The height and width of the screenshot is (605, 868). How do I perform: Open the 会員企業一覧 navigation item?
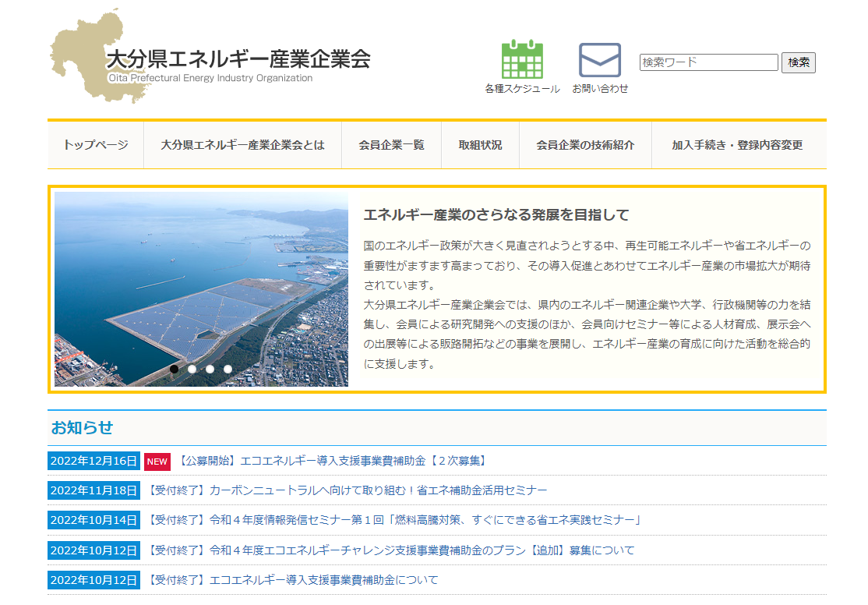(x=391, y=144)
